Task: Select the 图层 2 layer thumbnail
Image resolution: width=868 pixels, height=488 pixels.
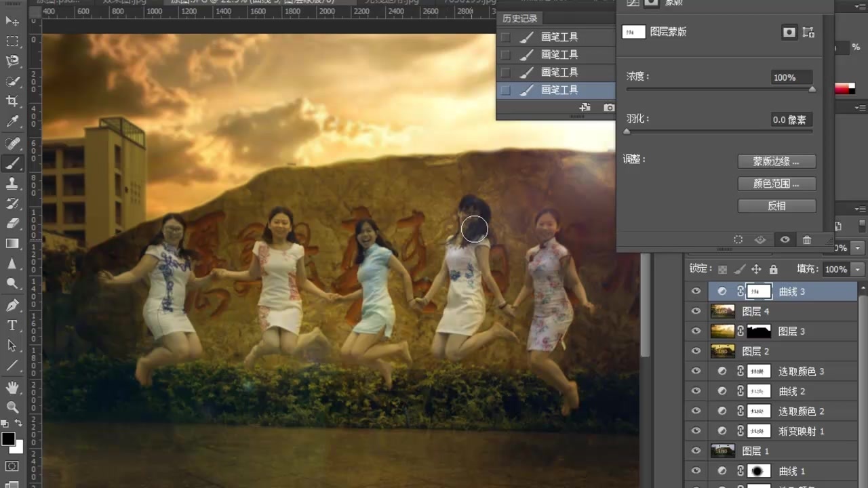Action: point(723,351)
